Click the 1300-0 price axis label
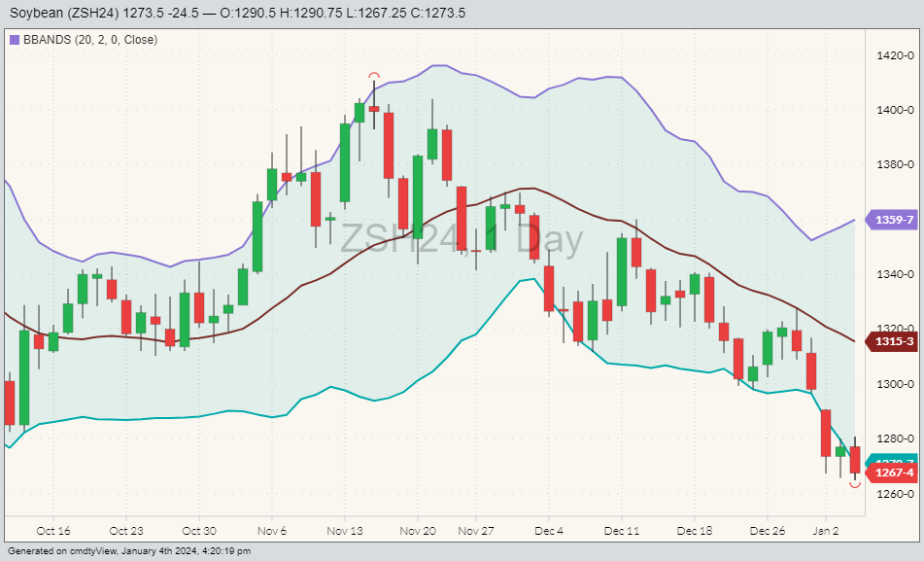This screenshot has width=924, height=561. pyautogui.click(x=895, y=384)
